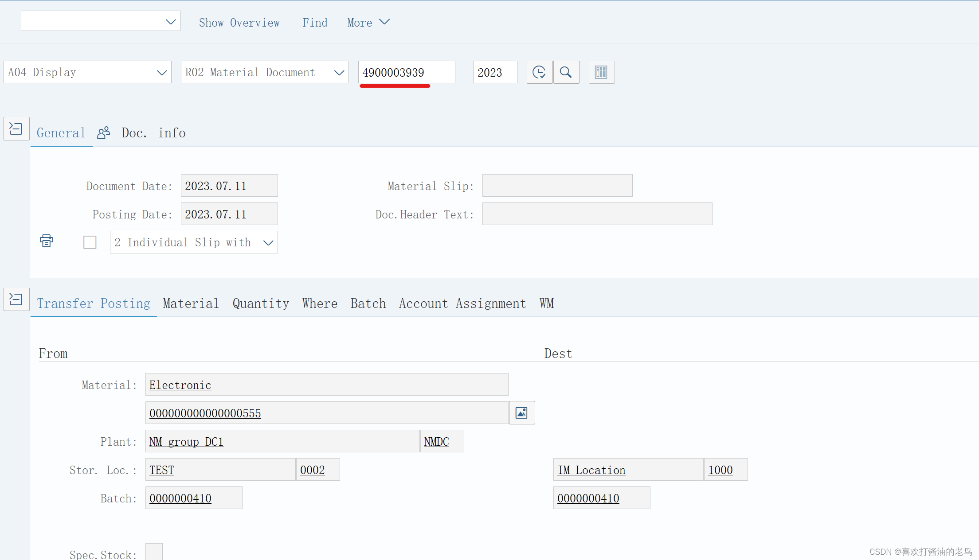Screen dimensions: 979x560
Task: Switch to the Doc. info tab
Action: (x=153, y=132)
